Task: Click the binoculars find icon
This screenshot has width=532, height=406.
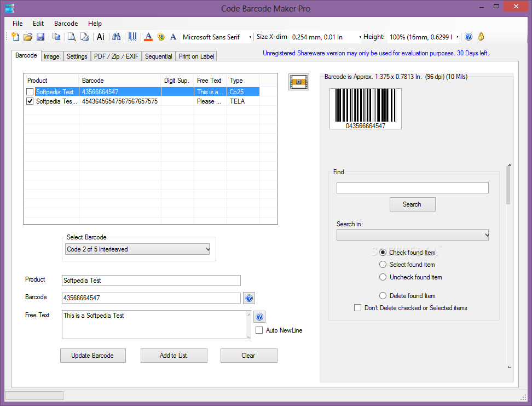Action: [x=117, y=37]
